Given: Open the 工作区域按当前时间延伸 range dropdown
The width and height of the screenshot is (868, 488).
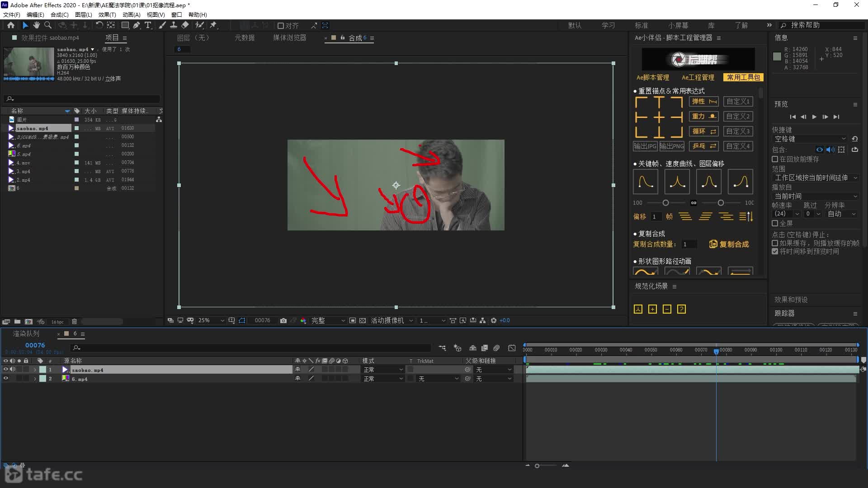Looking at the screenshot, I should pos(816,178).
